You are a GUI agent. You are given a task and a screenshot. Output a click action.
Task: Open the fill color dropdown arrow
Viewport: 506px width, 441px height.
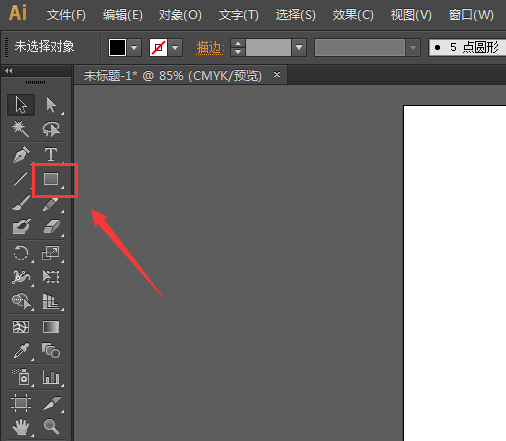134,48
